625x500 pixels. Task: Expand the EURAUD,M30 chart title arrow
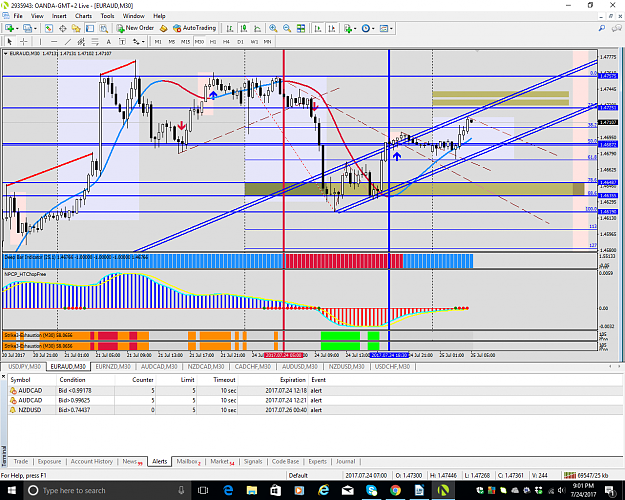coord(6,53)
